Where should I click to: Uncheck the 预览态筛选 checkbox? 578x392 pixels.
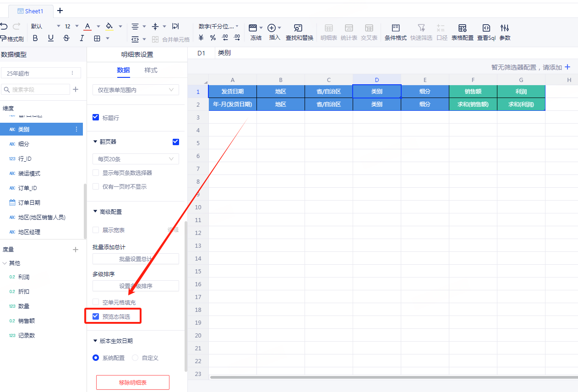[96, 316]
